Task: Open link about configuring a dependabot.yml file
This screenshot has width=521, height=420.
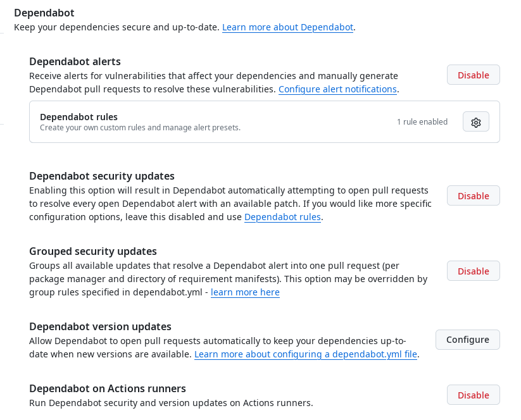Action: coord(306,354)
